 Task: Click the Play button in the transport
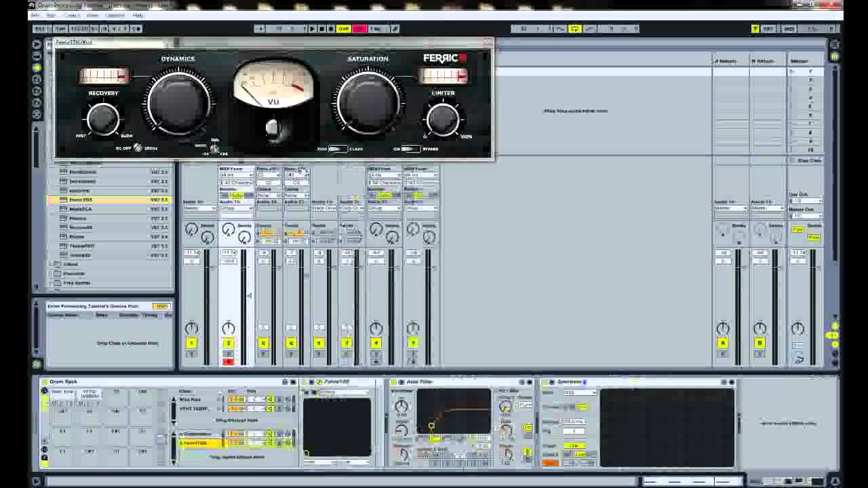coord(312,28)
